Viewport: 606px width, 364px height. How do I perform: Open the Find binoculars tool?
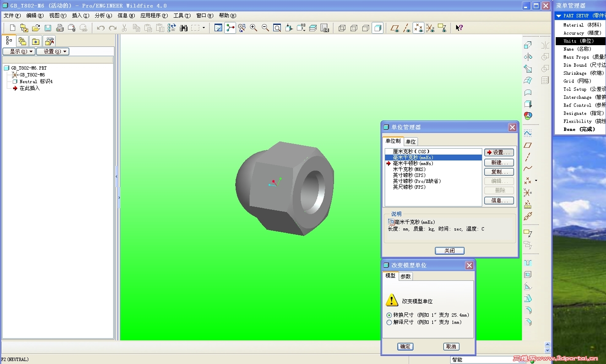pos(183,28)
